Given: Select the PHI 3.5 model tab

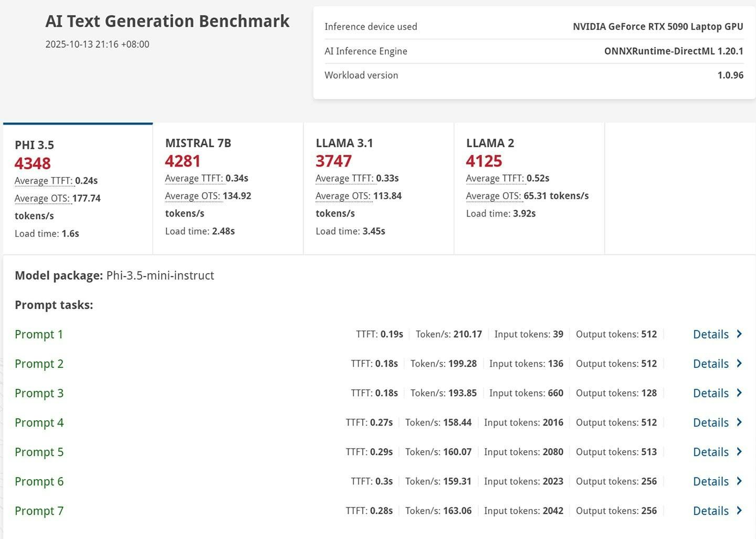Looking at the screenshot, I should 78,189.
